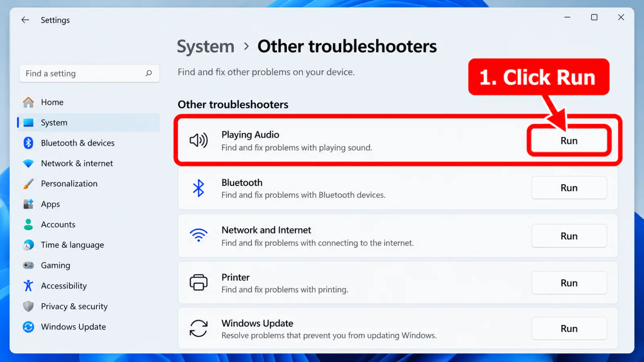Click the Accounts person icon
Image resolution: width=644 pixels, height=362 pixels.
point(28,224)
